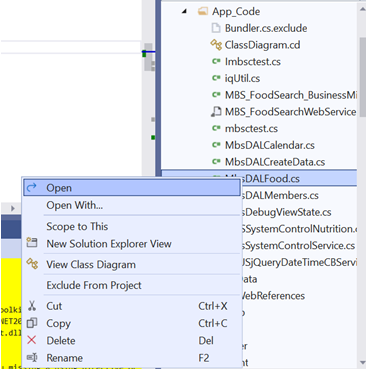Click the New Solution Explorer View icon
The image size is (366, 370).
point(32,242)
